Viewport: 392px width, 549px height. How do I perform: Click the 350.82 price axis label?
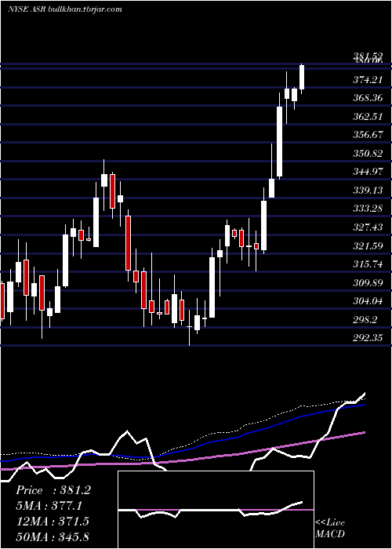pos(368,154)
